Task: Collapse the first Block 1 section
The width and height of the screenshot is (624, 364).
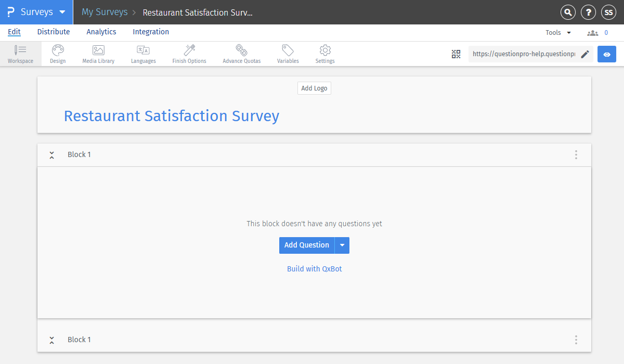Action: point(51,154)
